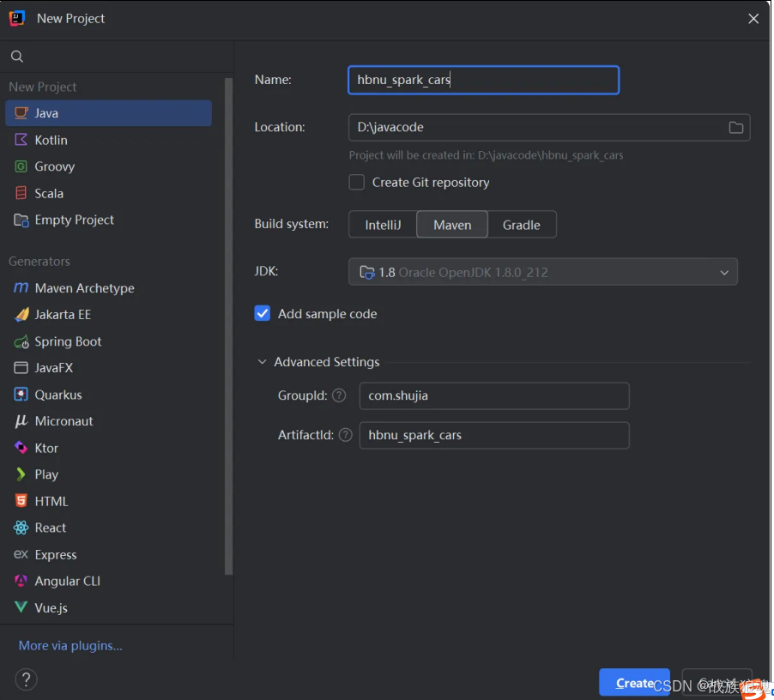The image size is (774, 700).
Task: Choose Spring Boot generator
Action: pos(109,341)
